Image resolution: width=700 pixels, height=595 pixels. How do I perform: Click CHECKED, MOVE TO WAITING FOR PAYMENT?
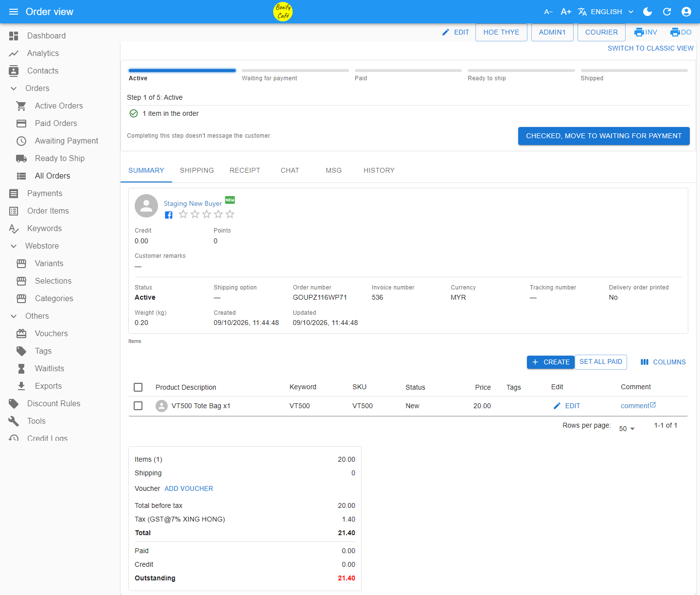604,136
